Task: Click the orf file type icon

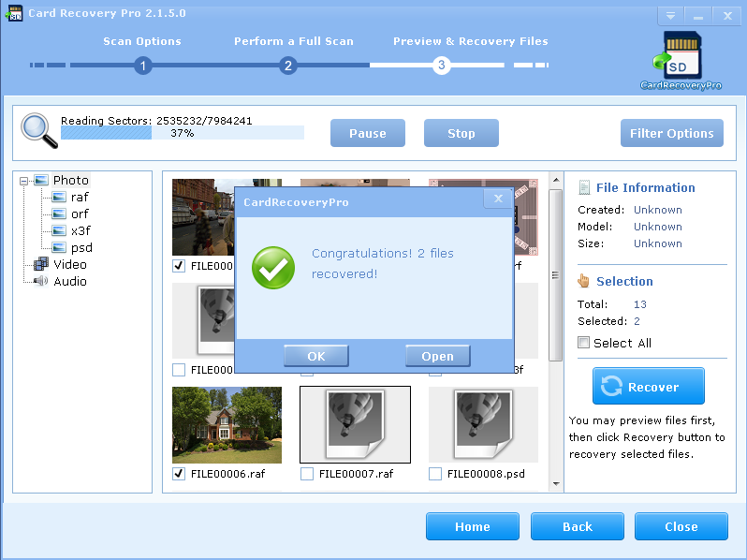Action: pyautogui.click(x=59, y=214)
